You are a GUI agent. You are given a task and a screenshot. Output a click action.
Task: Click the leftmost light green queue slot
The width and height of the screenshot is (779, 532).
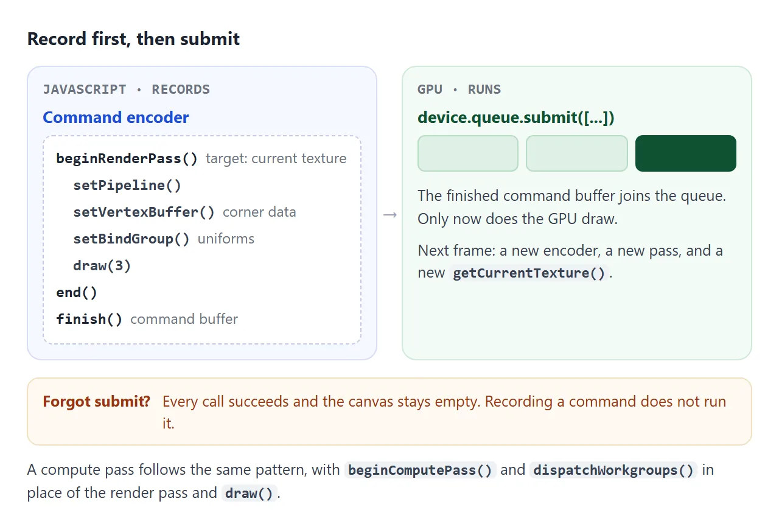coord(468,153)
